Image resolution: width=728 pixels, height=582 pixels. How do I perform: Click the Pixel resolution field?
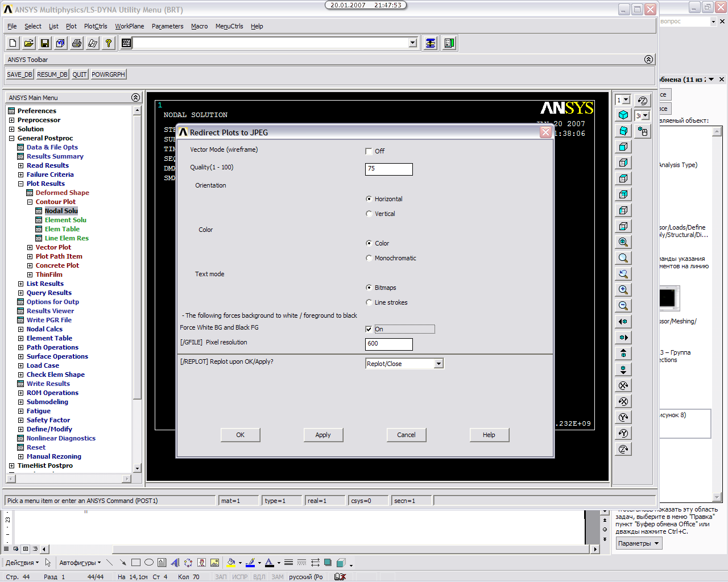pyautogui.click(x=389, y=344)
